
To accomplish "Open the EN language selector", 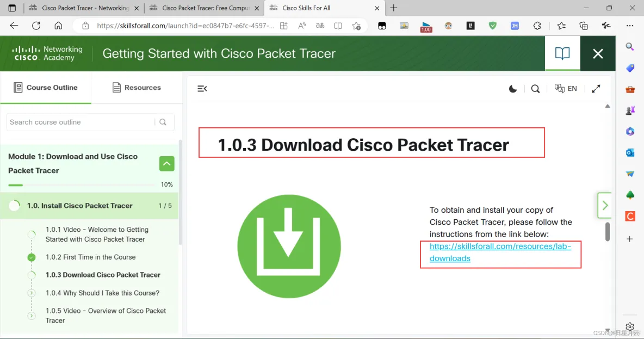I will 566,89.
